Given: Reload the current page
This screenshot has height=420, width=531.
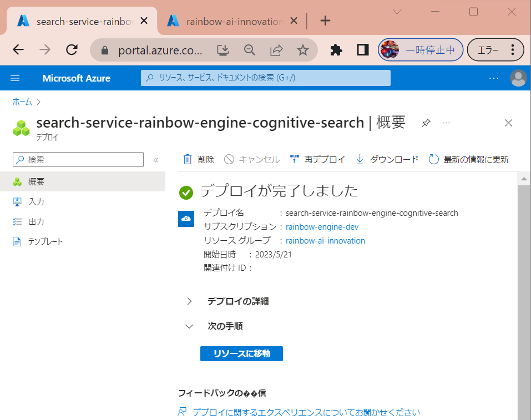Looking at the screenshot, I should click(72, 50).
